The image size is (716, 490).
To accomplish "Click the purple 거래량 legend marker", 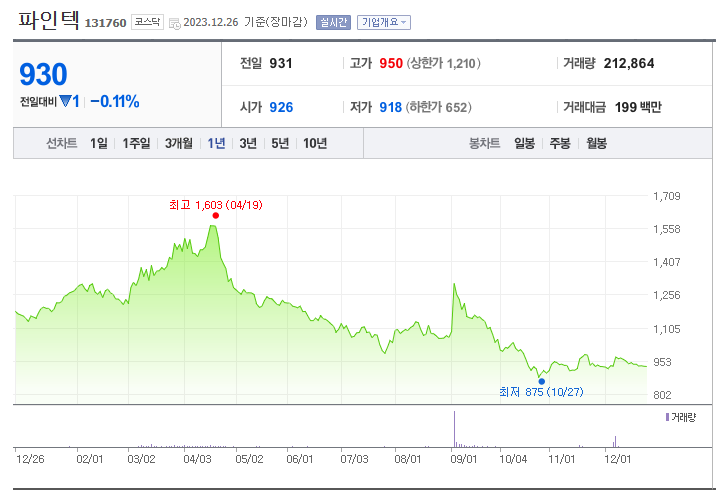I will (667, 417).
